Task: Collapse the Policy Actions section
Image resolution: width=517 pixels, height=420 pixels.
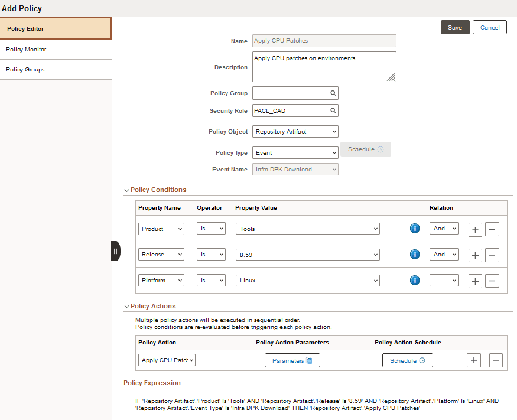Action: (126, 306)
